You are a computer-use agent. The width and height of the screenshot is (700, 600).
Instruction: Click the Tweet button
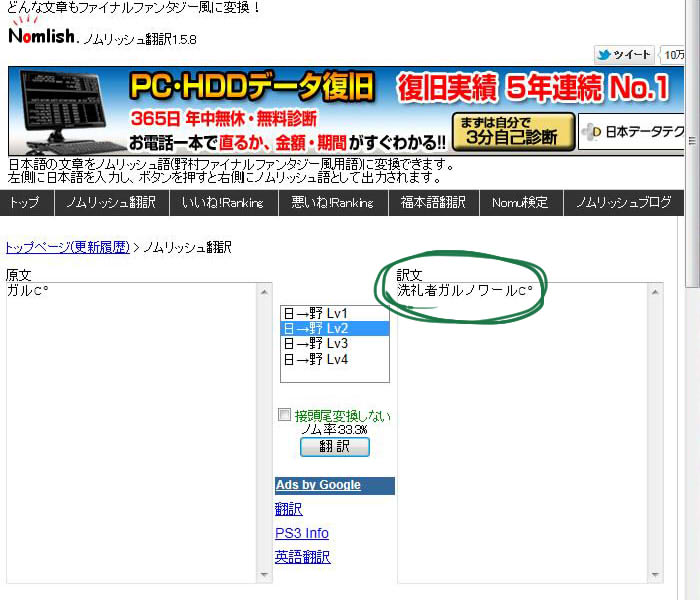click(x=624, y=55)
